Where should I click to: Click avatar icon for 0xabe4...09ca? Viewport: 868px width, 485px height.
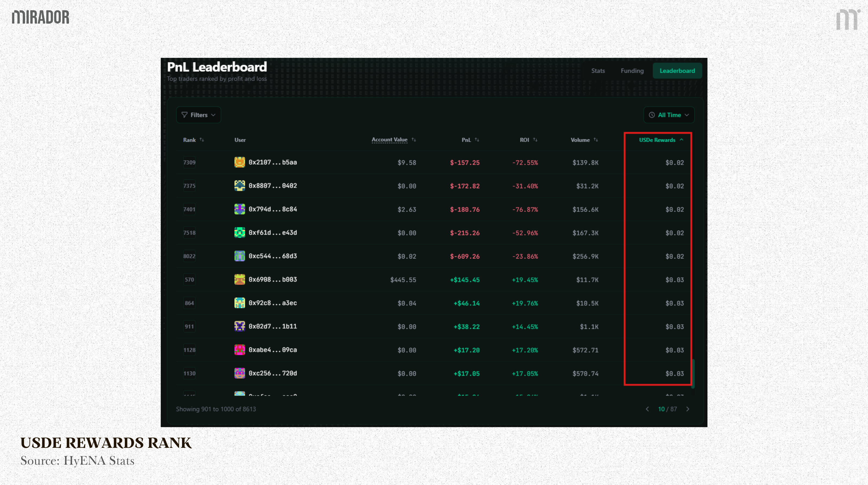tap(240, 350)
